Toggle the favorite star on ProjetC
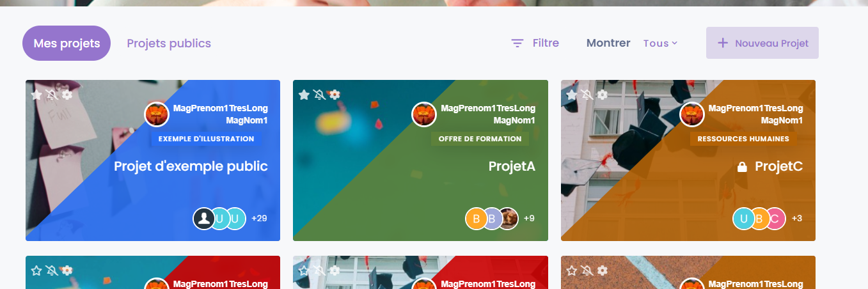The image size is (868, 289). [x=572, y=95]
